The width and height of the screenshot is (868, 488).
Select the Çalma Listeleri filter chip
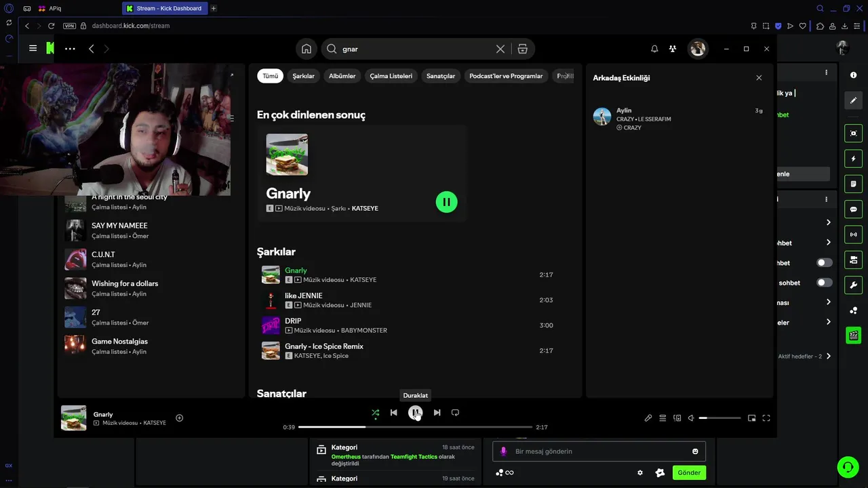(x=391, y=76)
